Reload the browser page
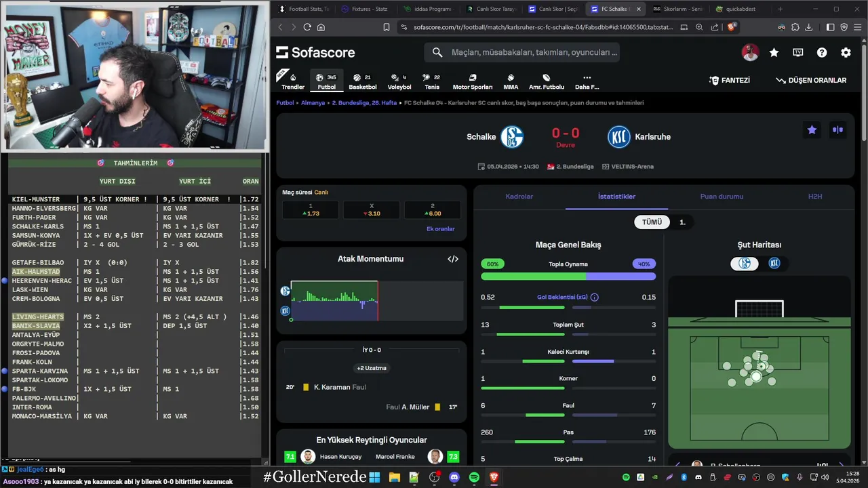 [x=307, y=27]
